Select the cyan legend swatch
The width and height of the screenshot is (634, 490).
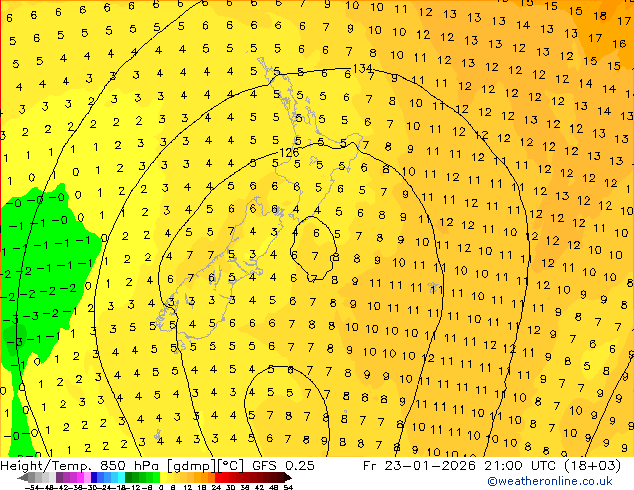pyautogui.click(x=121, y=477)
